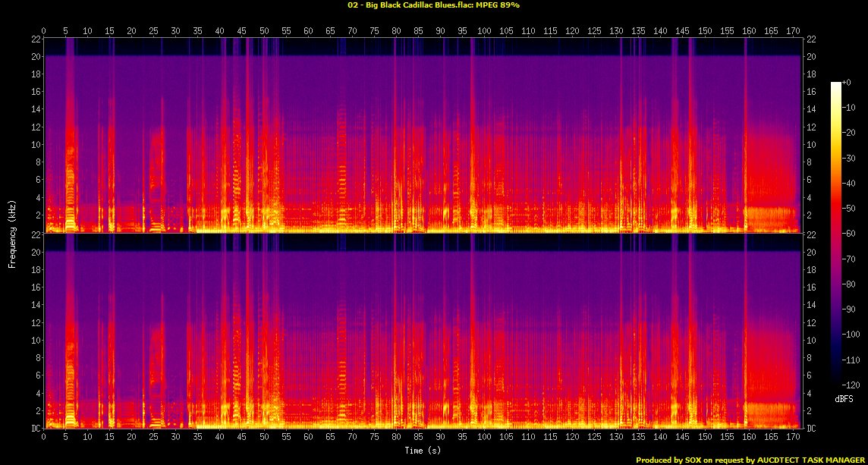This screenshot has width=868, height=465.
Task: Click the "-50" color scale value
Action: 848,208
